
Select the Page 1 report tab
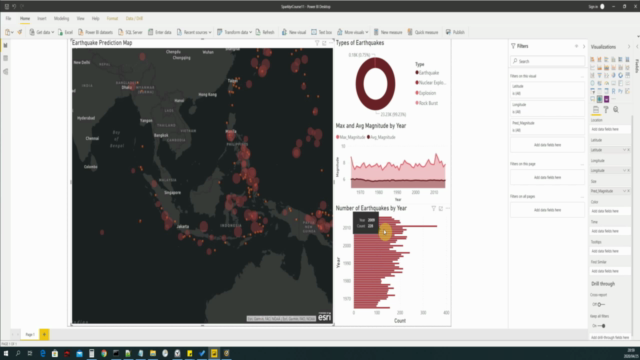[30, 335]
